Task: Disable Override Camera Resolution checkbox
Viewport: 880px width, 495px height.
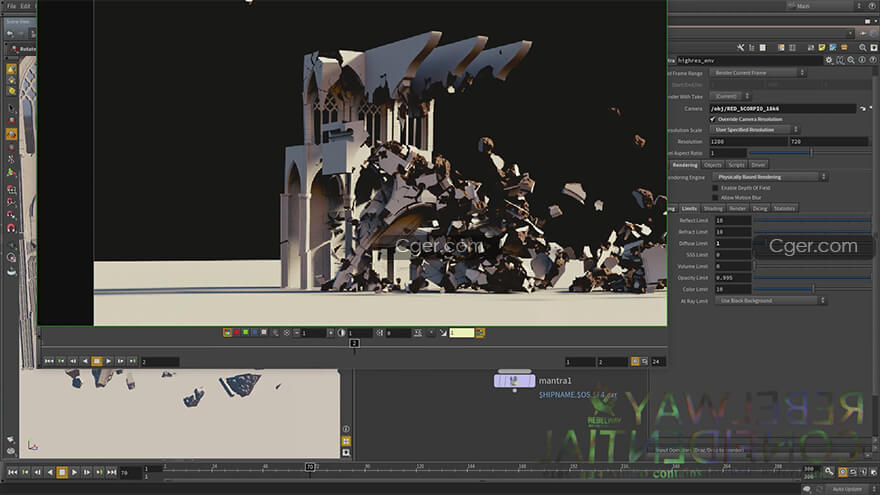Action: coord(714,119)
